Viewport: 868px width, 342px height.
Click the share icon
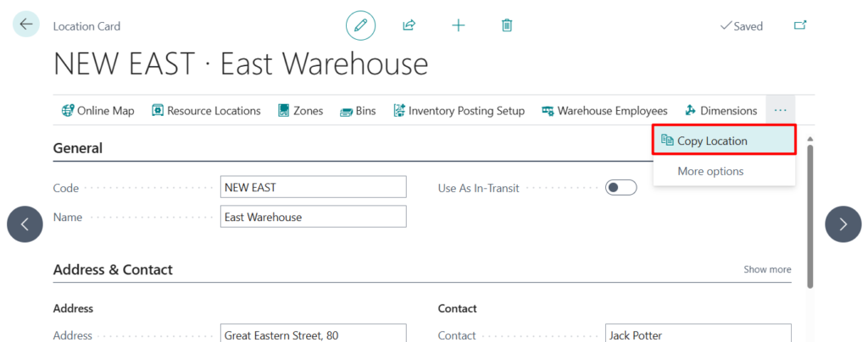tap(409, 25)
